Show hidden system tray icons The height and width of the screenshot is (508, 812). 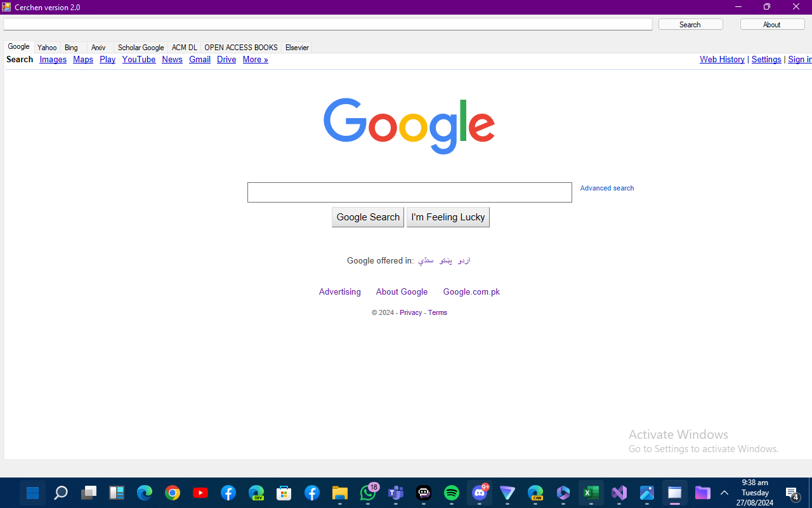724,493
